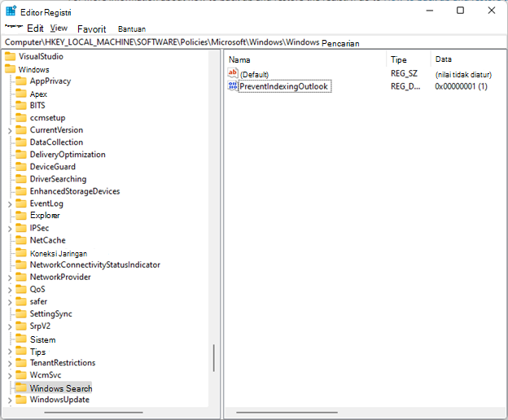Image resolution: width=508 pixels, height=420 pixels.
Task: Select the CurrentVersion tree item label
Action: click(56, 130)
